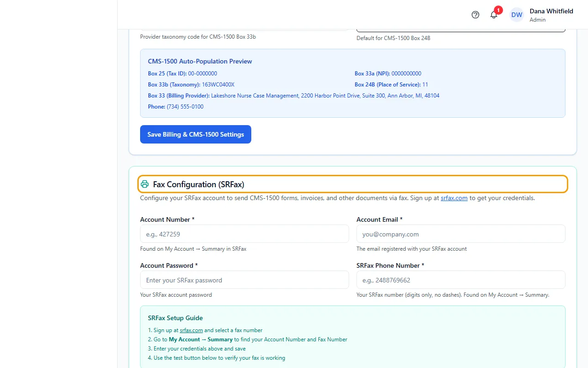Select the Account Password input
The height and width of the screenshot is (368, 588).
click(244, 280)
